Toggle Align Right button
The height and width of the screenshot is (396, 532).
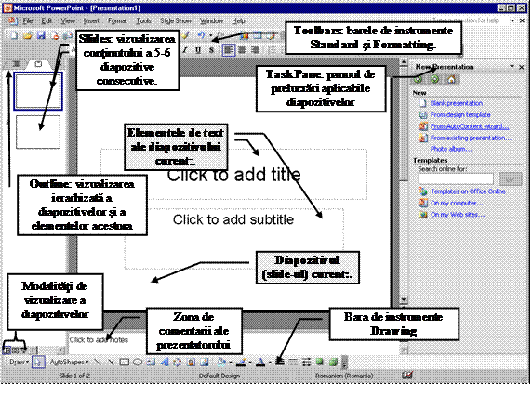coord(255,50)
